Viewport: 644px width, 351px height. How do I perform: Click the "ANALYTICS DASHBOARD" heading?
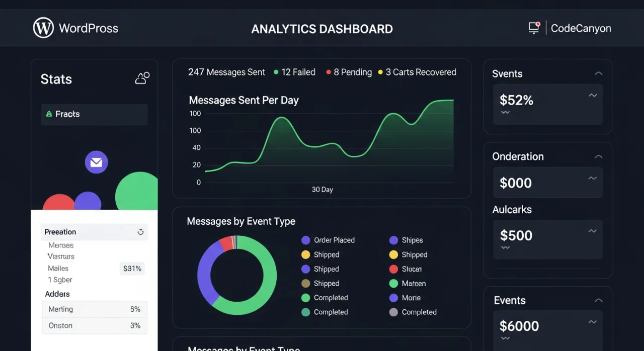coord(322,29)
